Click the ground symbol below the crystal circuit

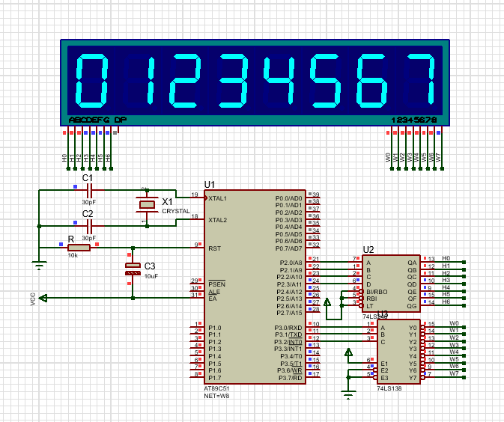tap(39, 266)
